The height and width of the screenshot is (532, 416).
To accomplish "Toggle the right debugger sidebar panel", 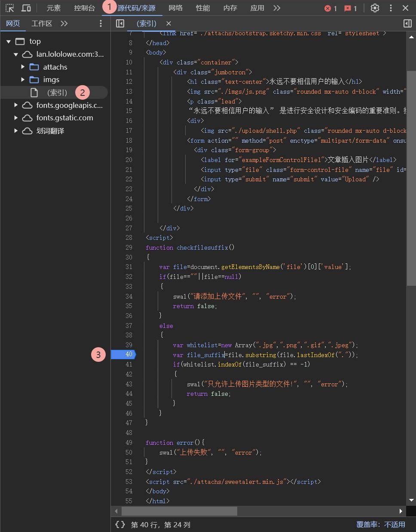I will [x=407, y=24].
